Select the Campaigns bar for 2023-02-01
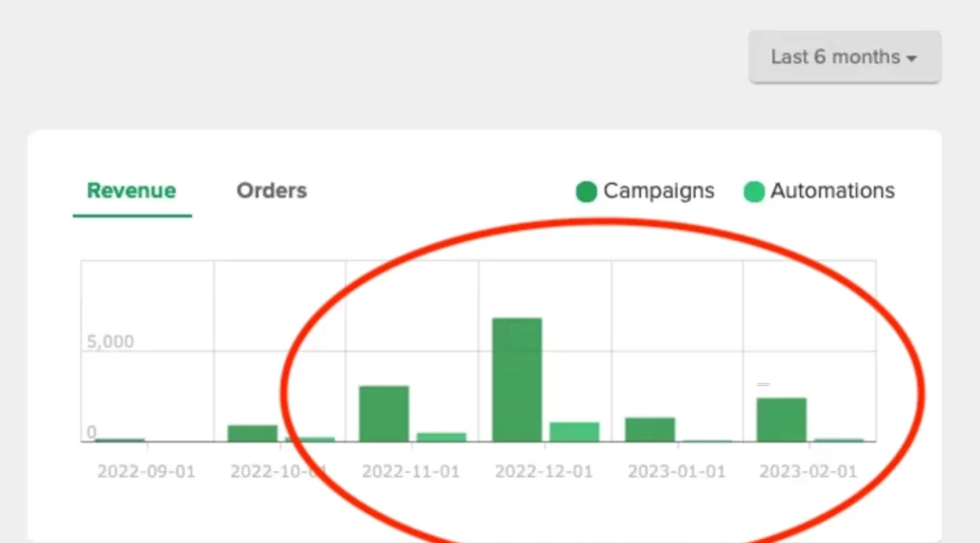The width and height of the screenshot is (980, 543). (x=781, y=419)
